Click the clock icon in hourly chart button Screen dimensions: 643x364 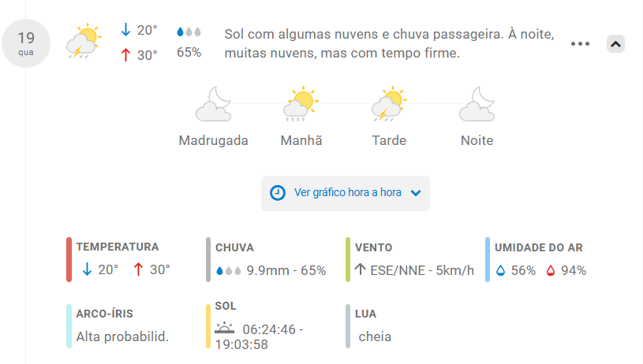[278, 193]
